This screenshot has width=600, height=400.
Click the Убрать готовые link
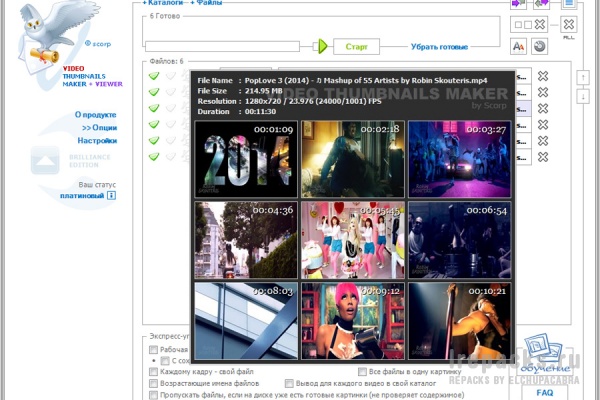pyautogui.click(x=439, y=47)
